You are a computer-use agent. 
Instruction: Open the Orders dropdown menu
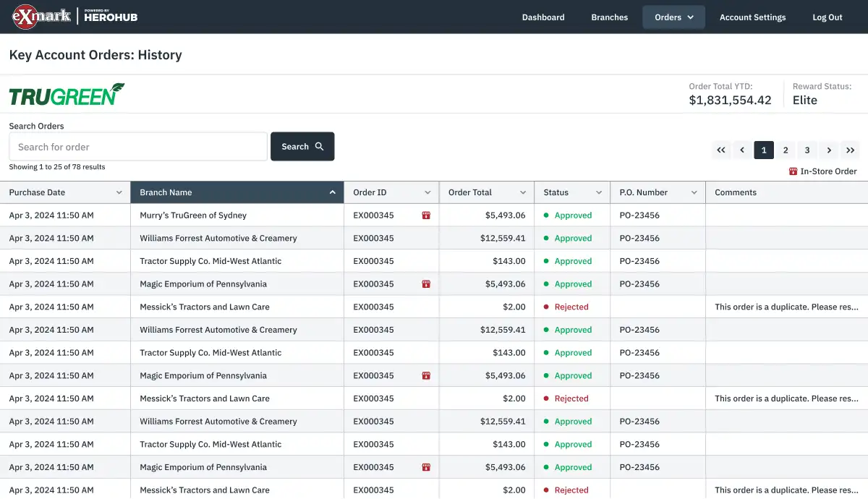point(673,17)
